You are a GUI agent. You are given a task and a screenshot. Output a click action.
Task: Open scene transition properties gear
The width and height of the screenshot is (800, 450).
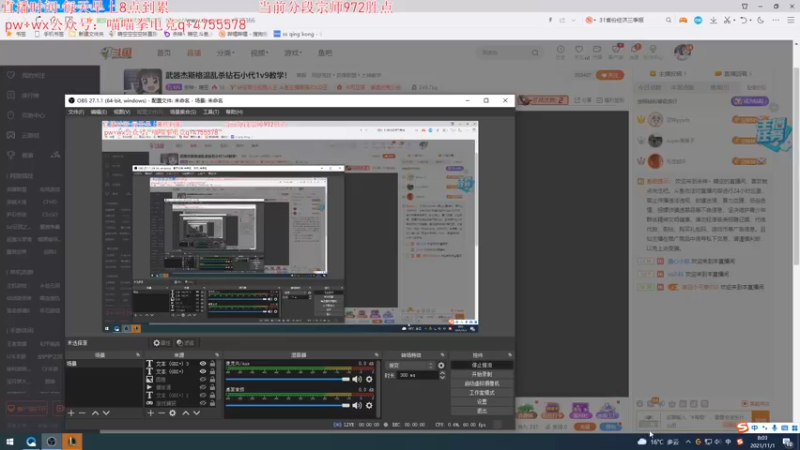click(x=441, y=365)
